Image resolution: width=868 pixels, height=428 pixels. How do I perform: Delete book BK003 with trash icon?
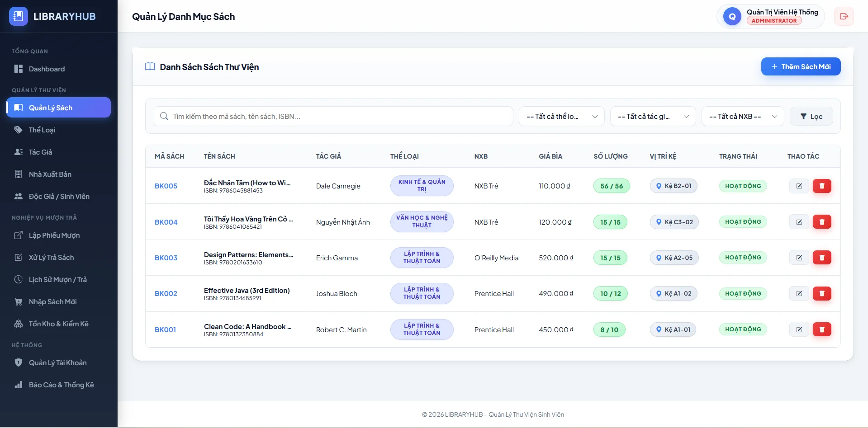(x=822, y=258)
